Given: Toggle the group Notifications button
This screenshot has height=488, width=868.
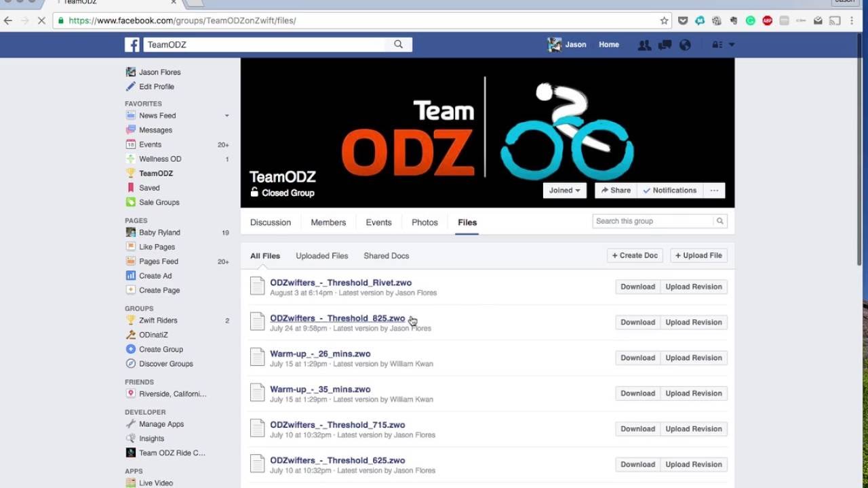Looking at the screenshot, I should 670,190.
